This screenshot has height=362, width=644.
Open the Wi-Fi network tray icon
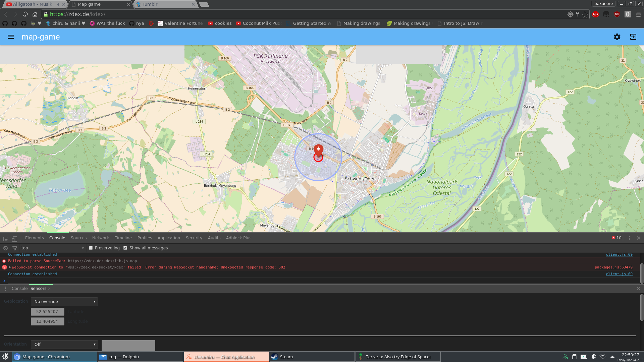pyautogui.click(x=603, y=357)
